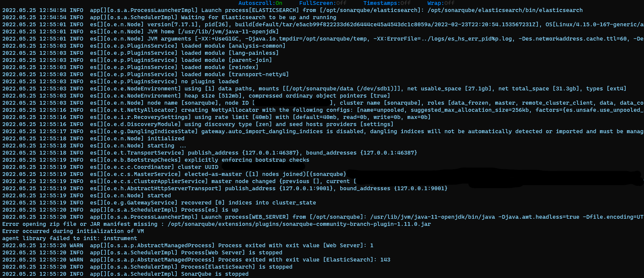Image resolution: width=644 pixels, height=278 pixels.
Task: Click the Autoscroll:On label
Action: pos(263,3)
